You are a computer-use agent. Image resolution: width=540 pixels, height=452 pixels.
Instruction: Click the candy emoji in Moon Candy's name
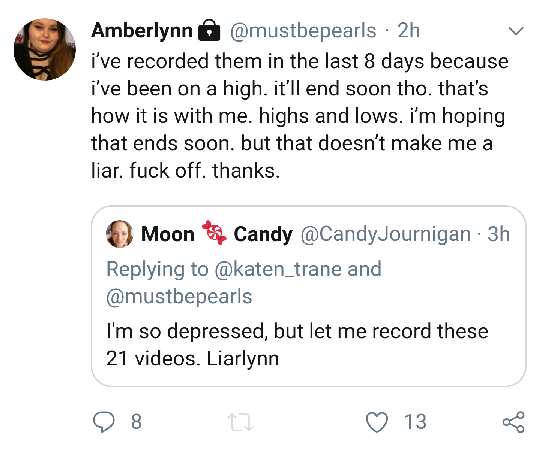coord(214,233)
